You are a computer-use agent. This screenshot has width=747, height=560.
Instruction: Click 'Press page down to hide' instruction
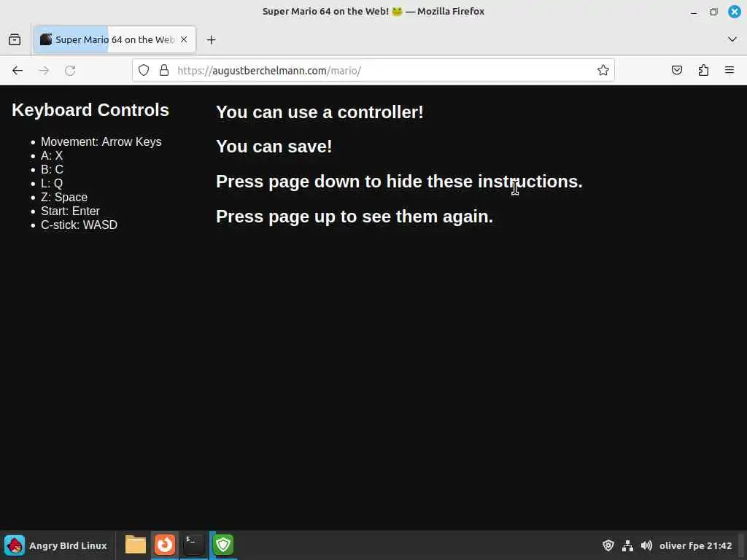[399, 182]
